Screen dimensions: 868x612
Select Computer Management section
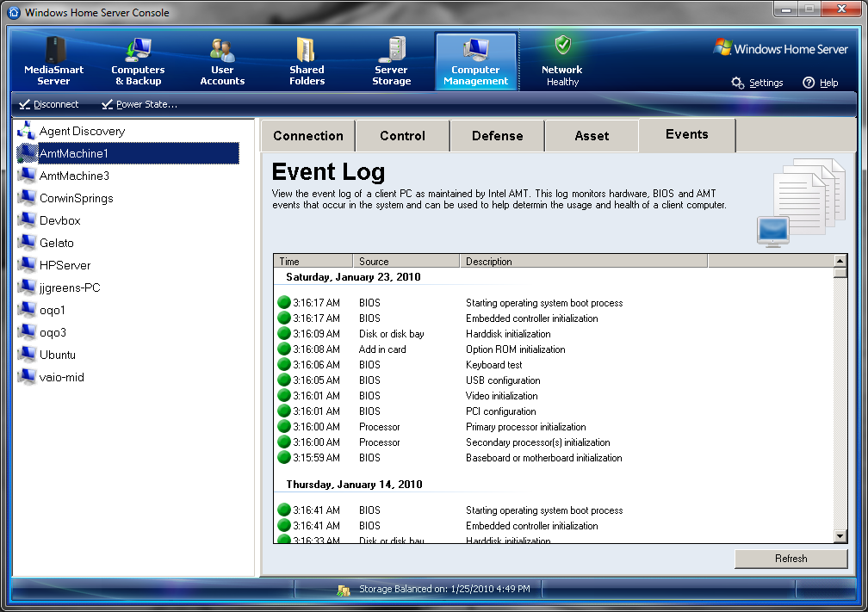(476, 61)
